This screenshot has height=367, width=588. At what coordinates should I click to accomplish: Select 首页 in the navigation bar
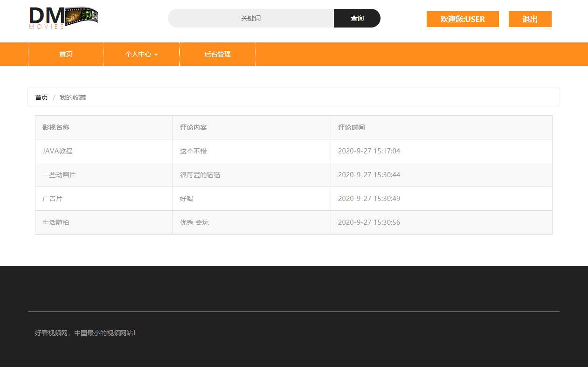click(x=65, y=54)
